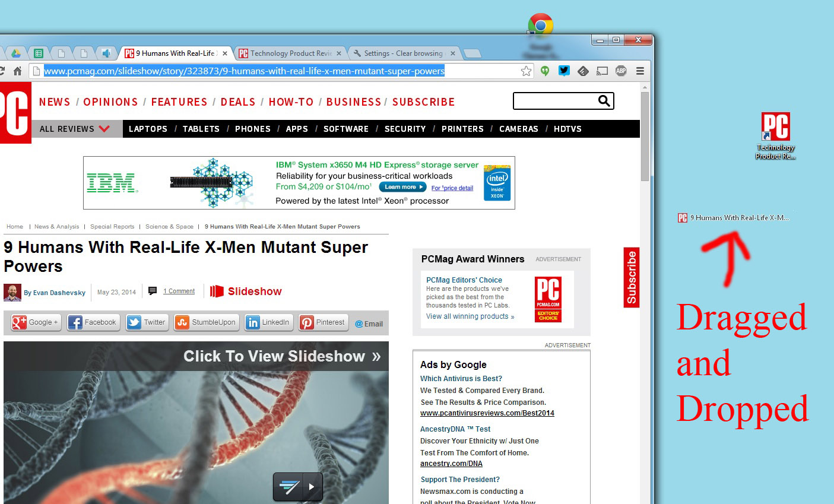Click the page vertical scrollbar thumb

point(645,137)
